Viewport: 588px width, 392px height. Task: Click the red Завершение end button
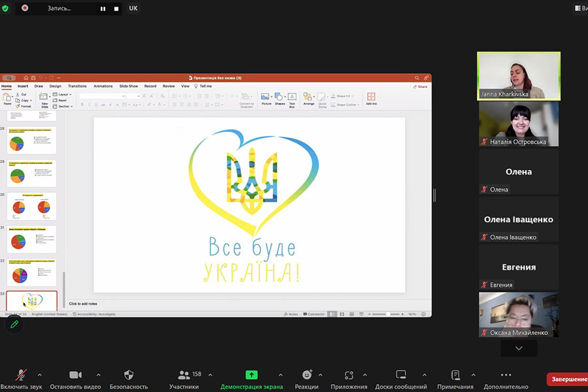click(x=566, y=379)
